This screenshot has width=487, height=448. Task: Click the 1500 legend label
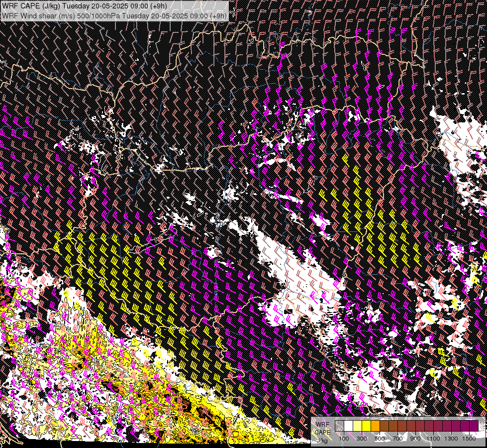469,439
